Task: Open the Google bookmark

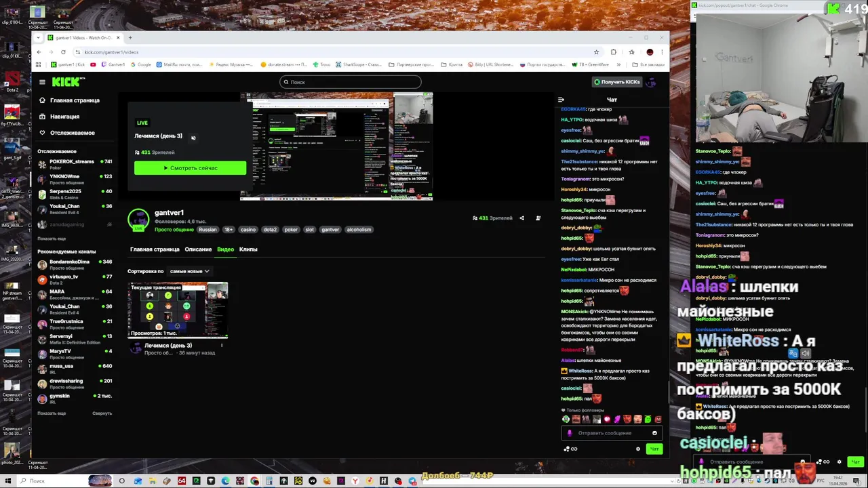Action: click(x=140, y=64)
